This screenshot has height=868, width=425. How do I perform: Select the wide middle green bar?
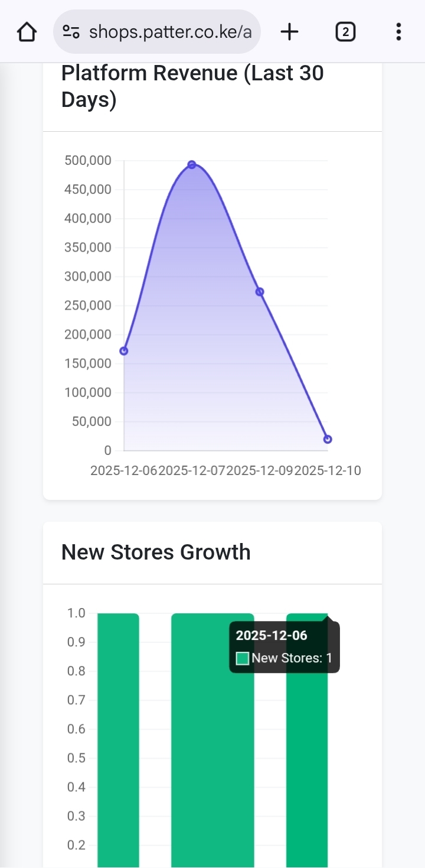click(x=212, y=739)
